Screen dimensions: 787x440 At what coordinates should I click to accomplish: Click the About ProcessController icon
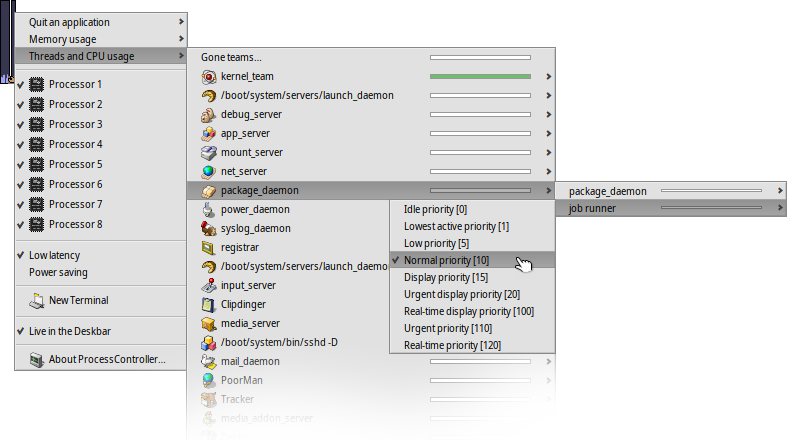tap(37, 360)
